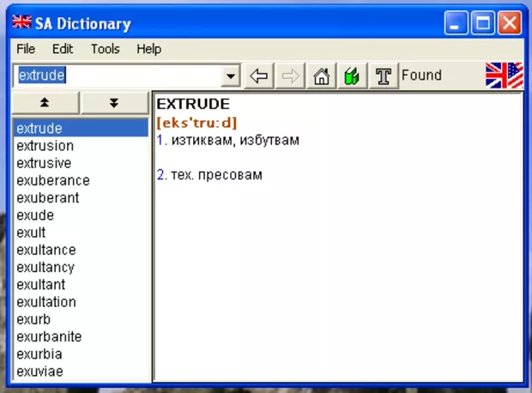Click the back arrow navigation icon
The width and height of the screenshot is (532, 393).
pyautogui.click(x=259, y=76)
